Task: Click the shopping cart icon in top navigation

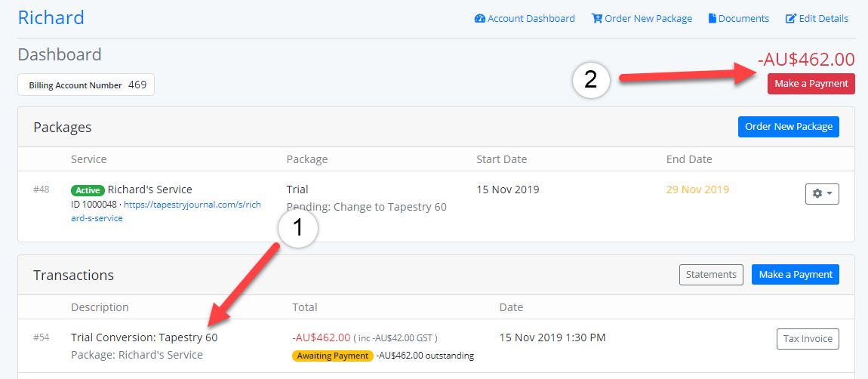Action: point(596,19)
